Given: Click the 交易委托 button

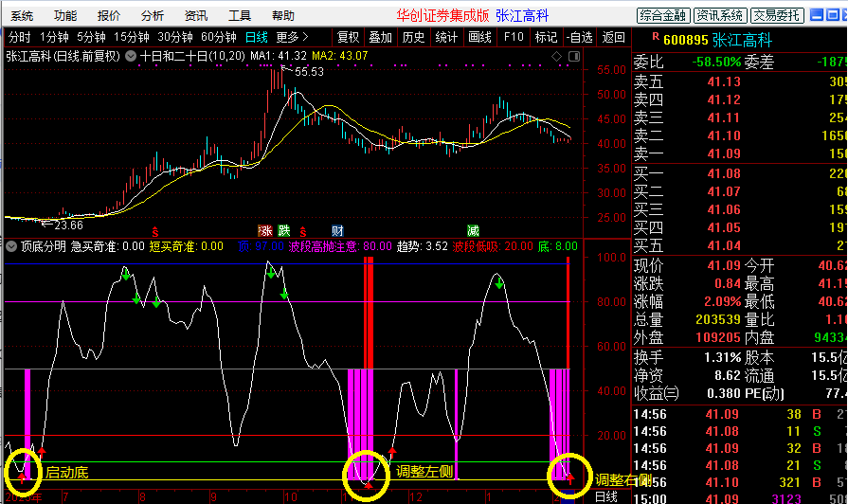Looking at the screenshot, I should [777, 16].
